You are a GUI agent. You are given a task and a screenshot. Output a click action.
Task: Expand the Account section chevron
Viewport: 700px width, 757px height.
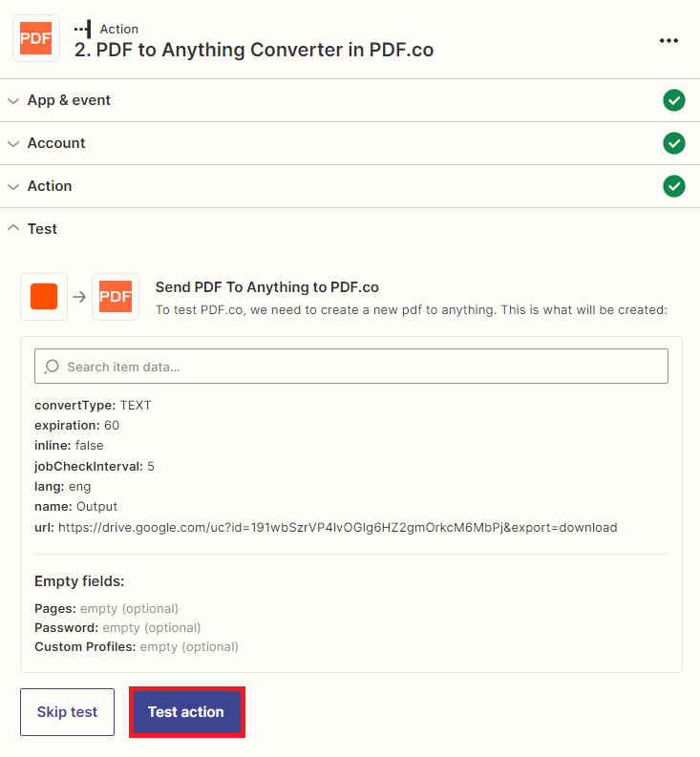(13, 144)
